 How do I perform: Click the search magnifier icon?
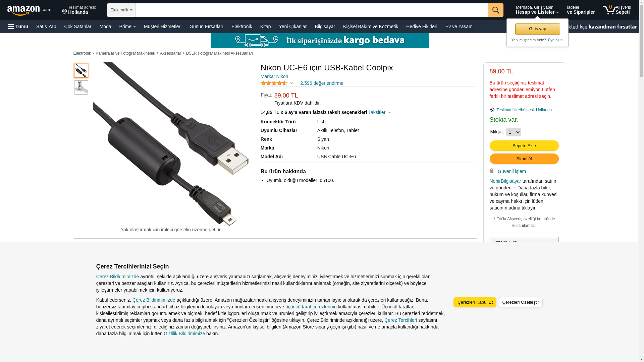pyautogui.click(x=495, y=10)
